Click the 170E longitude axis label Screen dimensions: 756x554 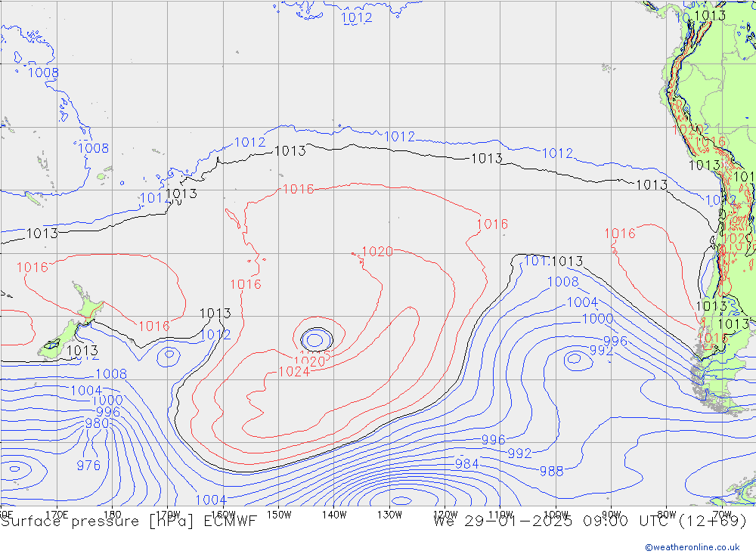coord(57,515)
